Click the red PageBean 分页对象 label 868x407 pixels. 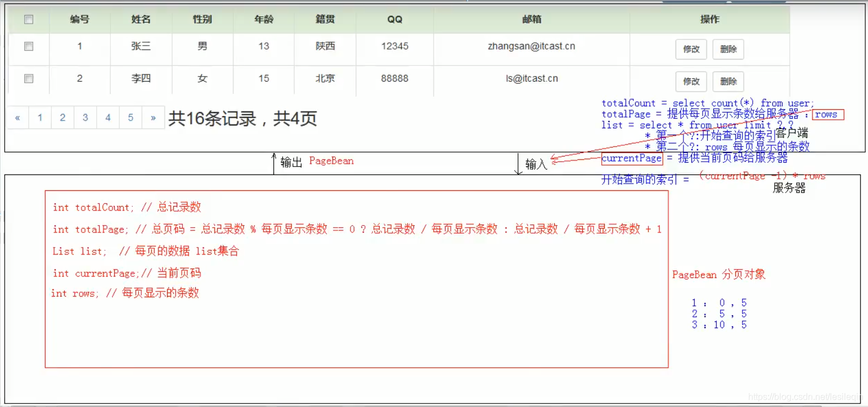[719, 275]
